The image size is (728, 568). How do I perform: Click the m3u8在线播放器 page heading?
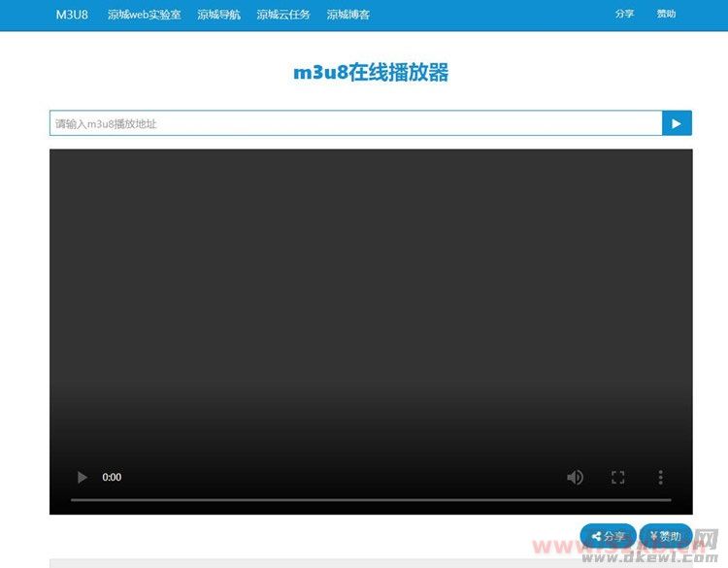(x=371, y=73)
